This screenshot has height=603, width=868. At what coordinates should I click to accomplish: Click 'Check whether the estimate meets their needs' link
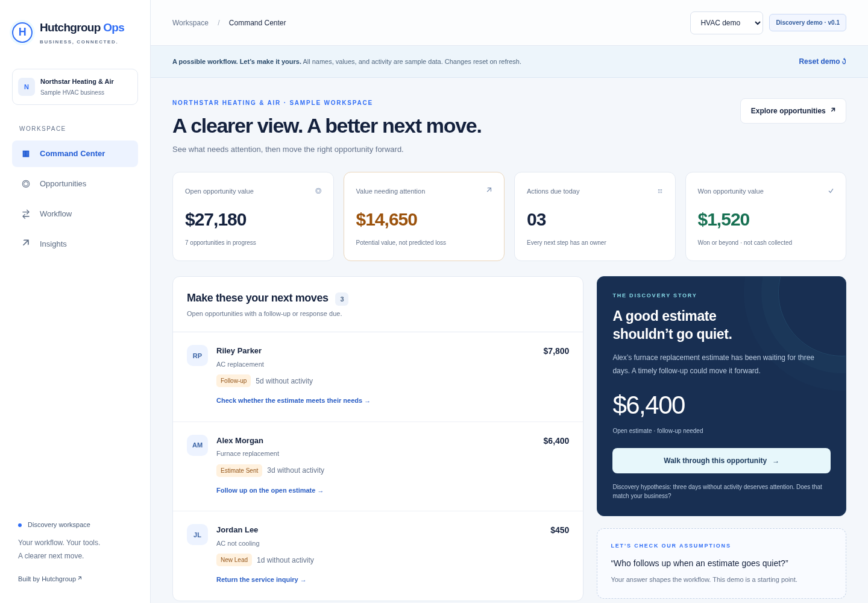tap(293, 400)
